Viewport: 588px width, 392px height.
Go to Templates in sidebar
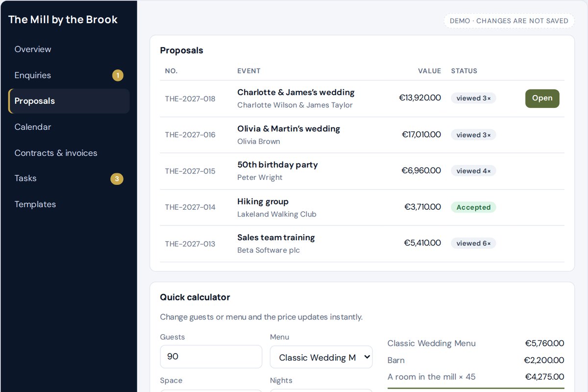[69, 204]
